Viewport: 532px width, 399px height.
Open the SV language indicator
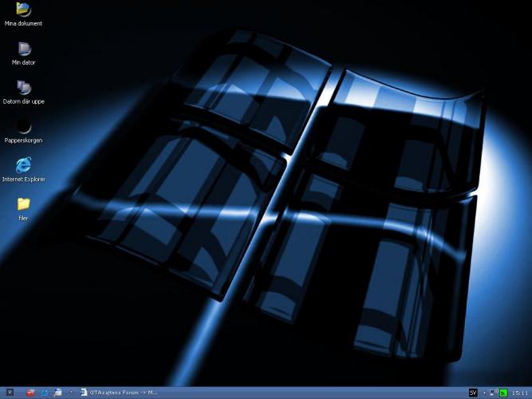[x=473, y=393]
